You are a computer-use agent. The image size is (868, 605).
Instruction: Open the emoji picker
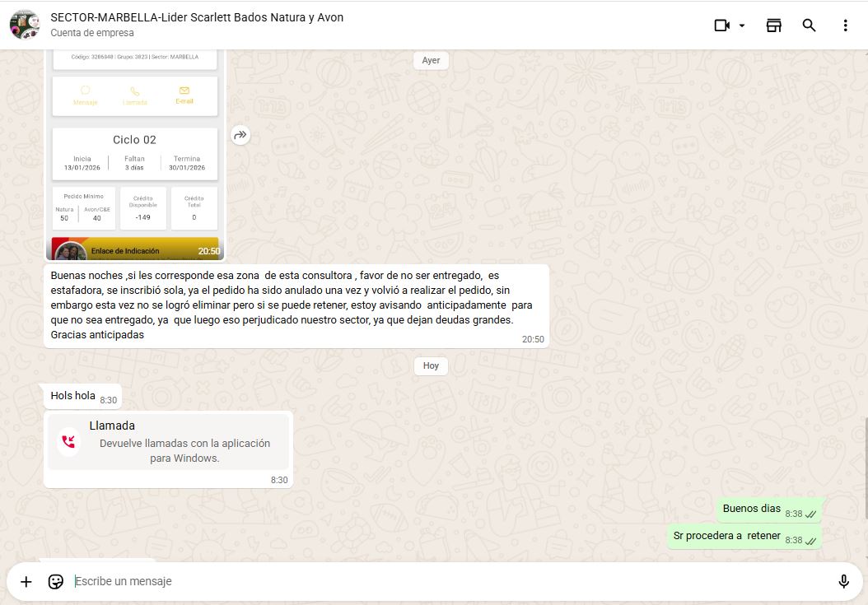pos(56,581)
